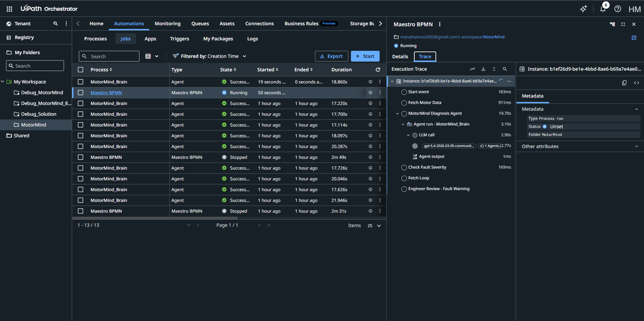Open notifications bell icon
This screenshot has height=321, width=644.
click(x=603, y=9)
